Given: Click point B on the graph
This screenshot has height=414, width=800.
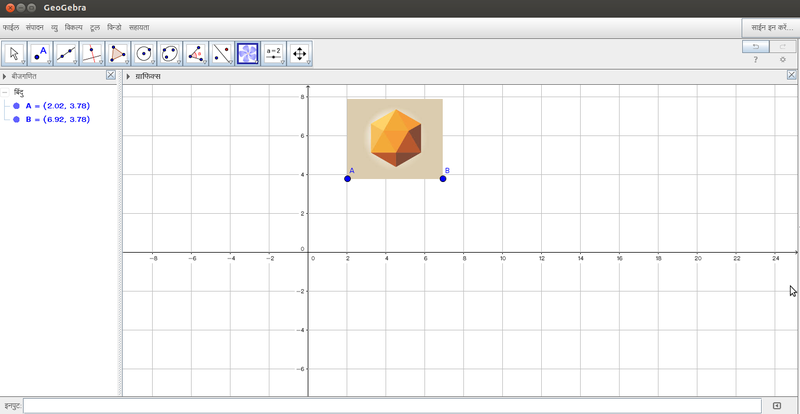Looking at the screenshot, I should tap(443, 179).
